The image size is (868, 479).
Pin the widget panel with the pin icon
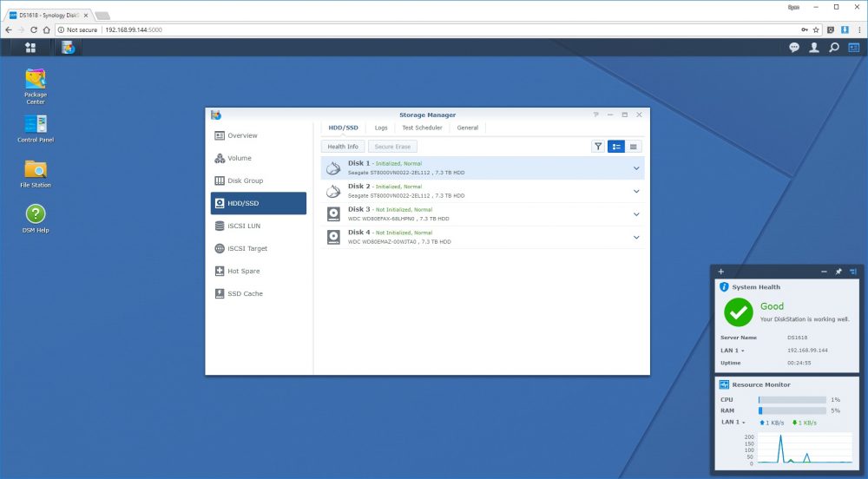838,272
